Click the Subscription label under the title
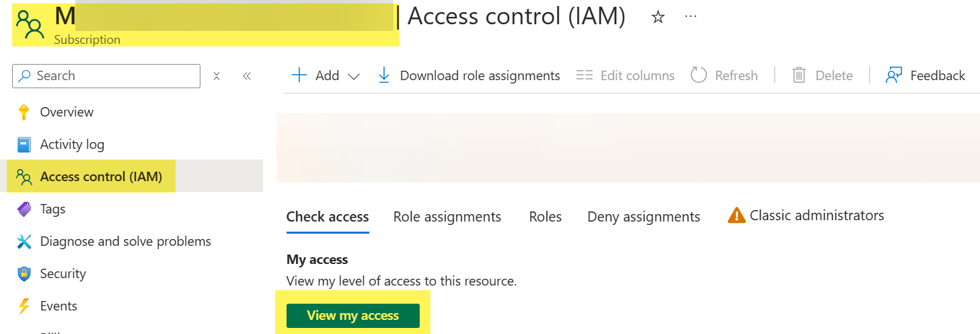980x334 pixels. [87, 40]
